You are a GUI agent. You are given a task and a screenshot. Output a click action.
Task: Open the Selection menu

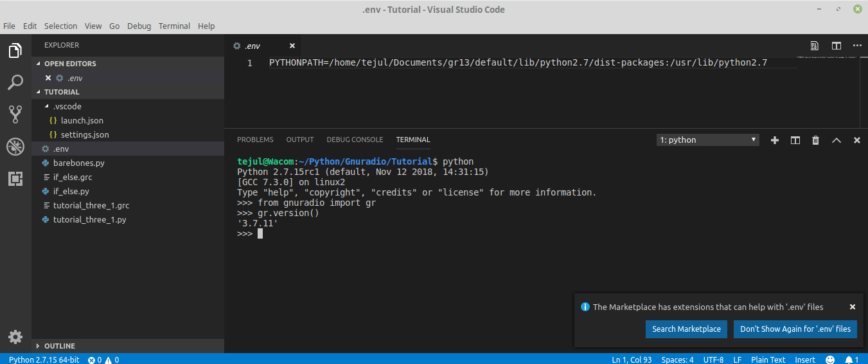tap(60, 26)
